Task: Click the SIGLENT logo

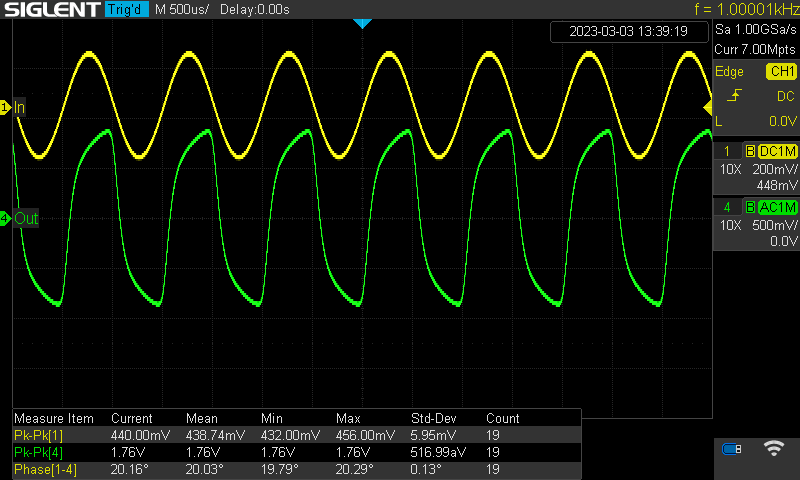Action: pyautogui.click(x=50, y=10)
